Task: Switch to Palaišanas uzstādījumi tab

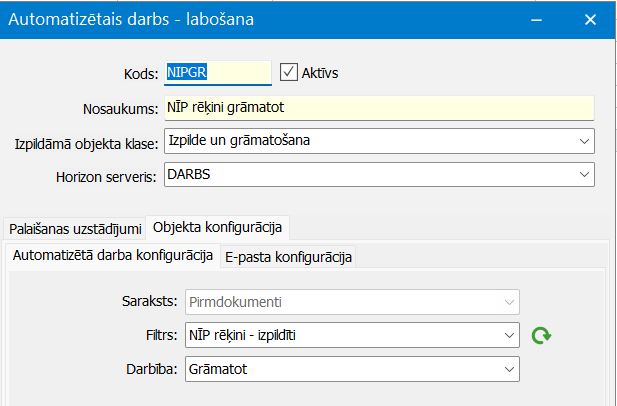Action: point(75,229)
